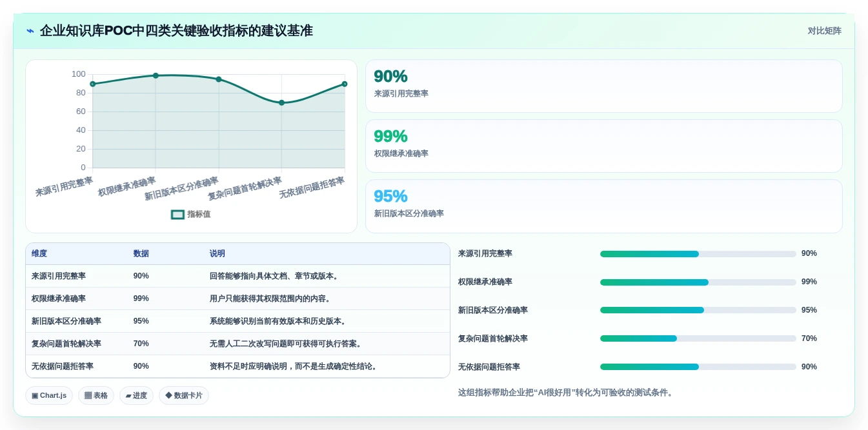Click description 回答能够指向具体文档、章节或版本。
This screenshot has width=868, height=430.
pyautogui.click(x=276, y=276)
